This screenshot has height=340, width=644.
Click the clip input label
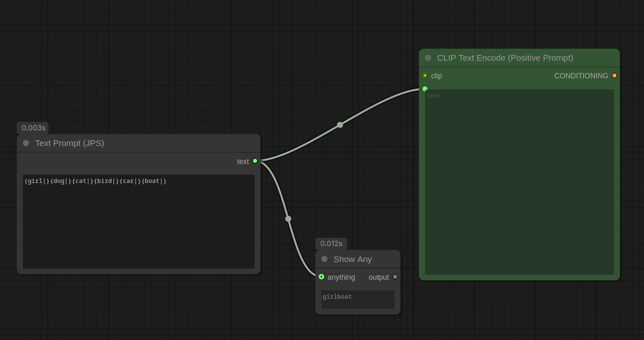[437, 76]
